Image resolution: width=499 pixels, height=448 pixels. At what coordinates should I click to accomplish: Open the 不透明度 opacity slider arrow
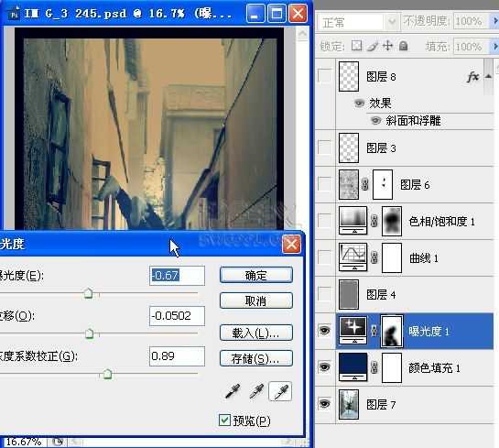coord(495,21)
